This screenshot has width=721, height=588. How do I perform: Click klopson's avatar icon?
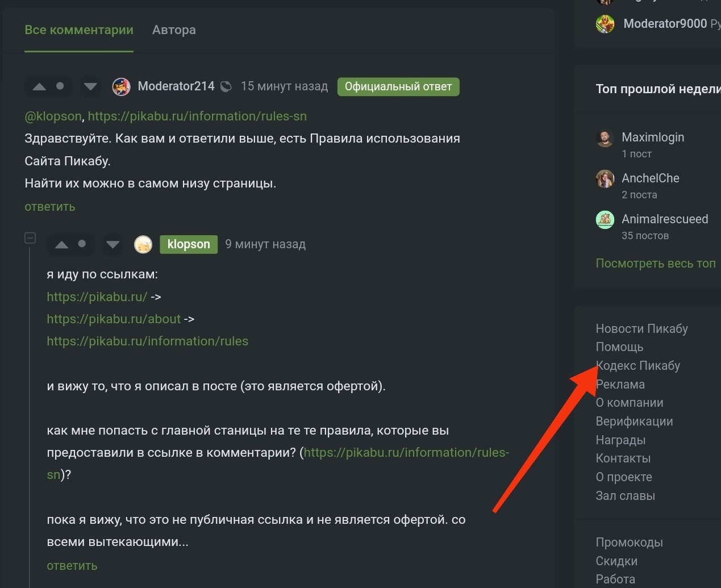point(143,244)
